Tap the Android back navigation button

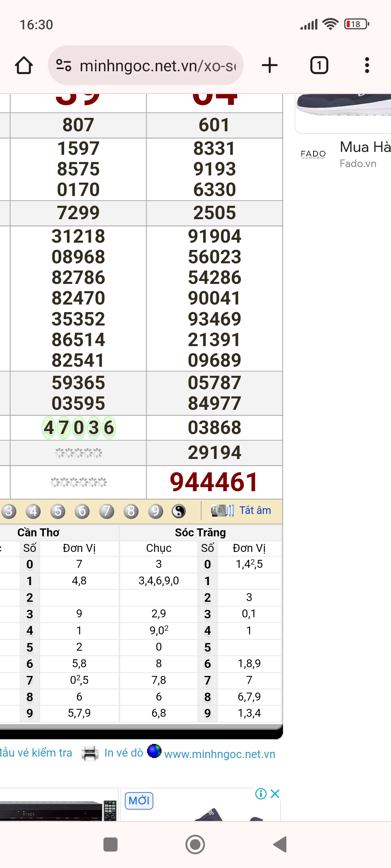pyautogui.click(x=281, y=844)
